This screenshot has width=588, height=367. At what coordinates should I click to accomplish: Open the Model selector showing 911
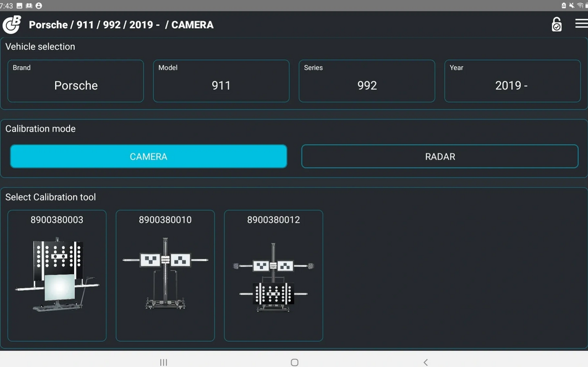click(x=221, y=81)
